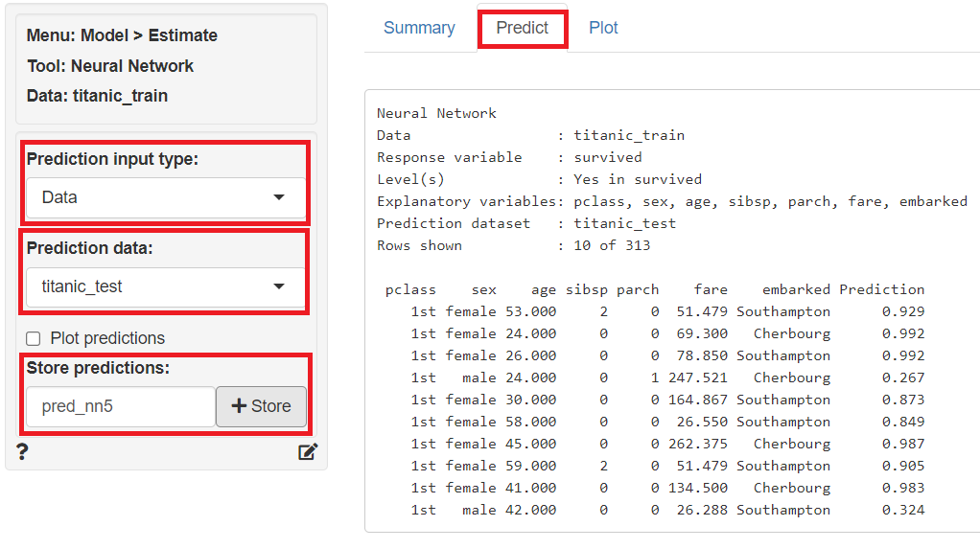The height and width of the screenshot is (549, 980).
Task: Click the 'Menu: Model > Estimate' heading
Action: pyautogui.click(x=122, y=35)
